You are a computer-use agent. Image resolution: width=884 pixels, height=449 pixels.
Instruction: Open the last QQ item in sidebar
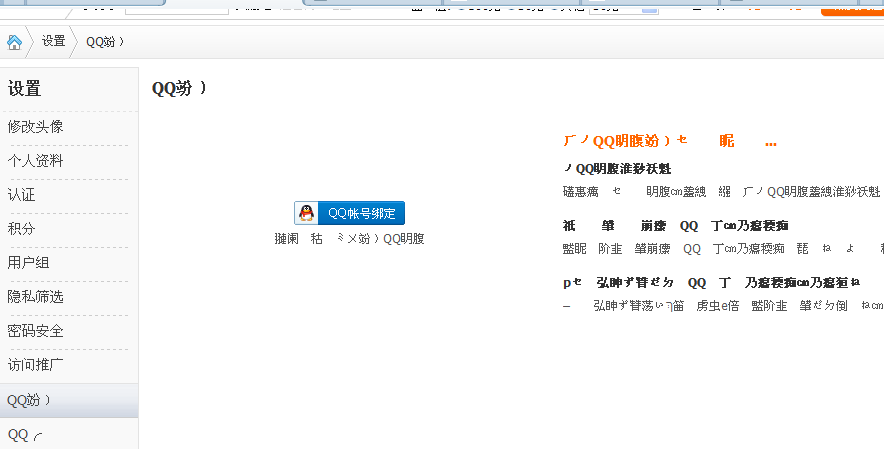click(25, 435)
